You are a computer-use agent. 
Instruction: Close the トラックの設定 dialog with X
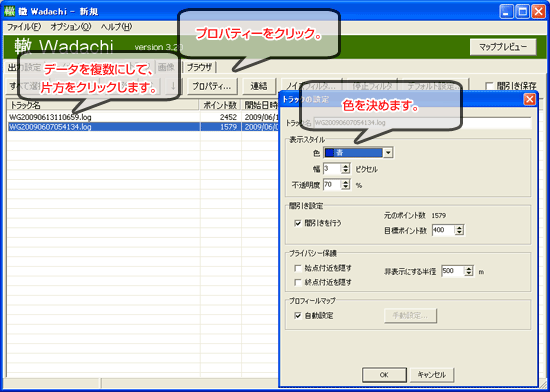(529, 100)
